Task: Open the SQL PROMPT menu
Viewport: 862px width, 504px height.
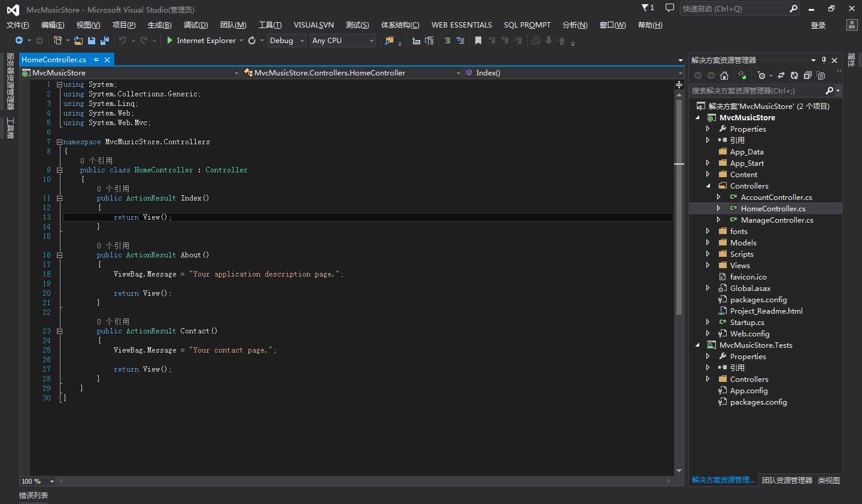Action: 527,25
